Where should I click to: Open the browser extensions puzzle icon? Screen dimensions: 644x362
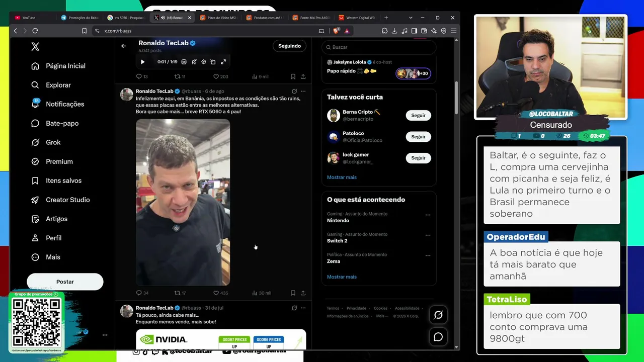click(x=384, y=31)
